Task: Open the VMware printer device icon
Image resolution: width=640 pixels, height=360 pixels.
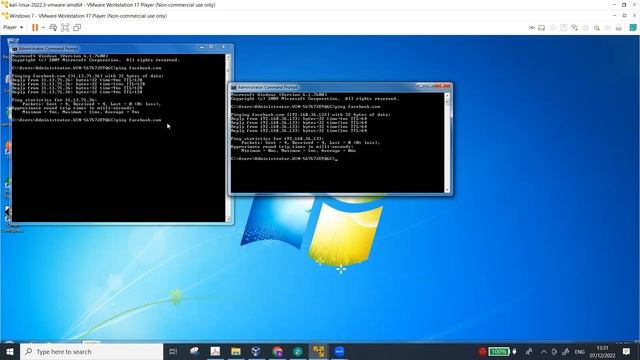Action: (619, 28)
